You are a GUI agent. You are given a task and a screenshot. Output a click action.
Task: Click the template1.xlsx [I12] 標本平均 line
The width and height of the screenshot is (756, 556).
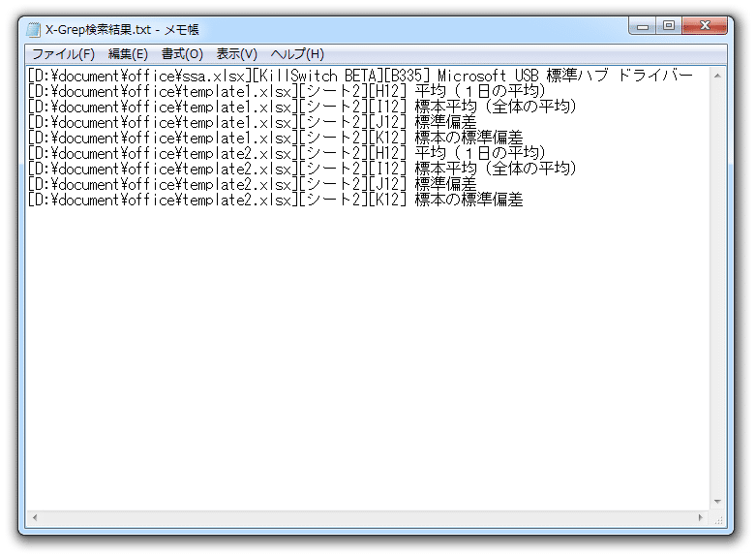(x=302, y=107)
